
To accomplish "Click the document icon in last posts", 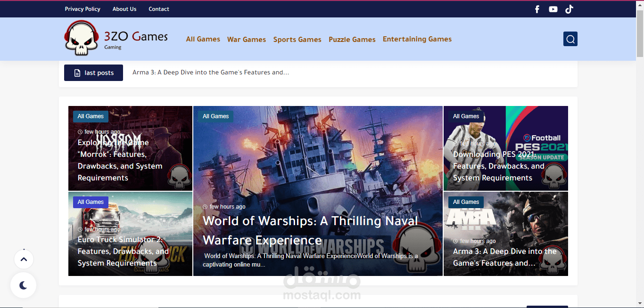I will click(77, 73).
